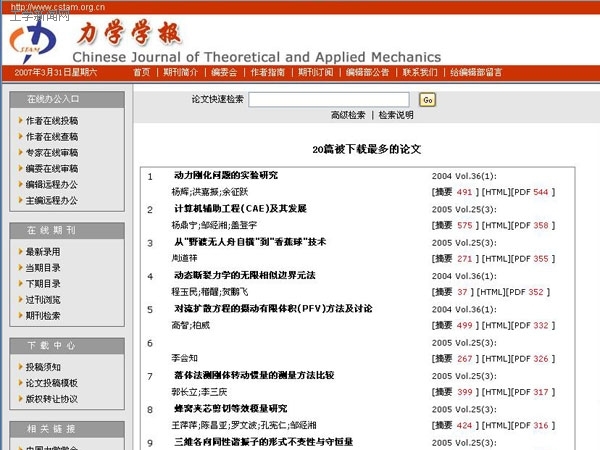Open 联系我们 in the navigation bar
The height and width of the screenshot is (450, 600).
[x=419, y=72]
